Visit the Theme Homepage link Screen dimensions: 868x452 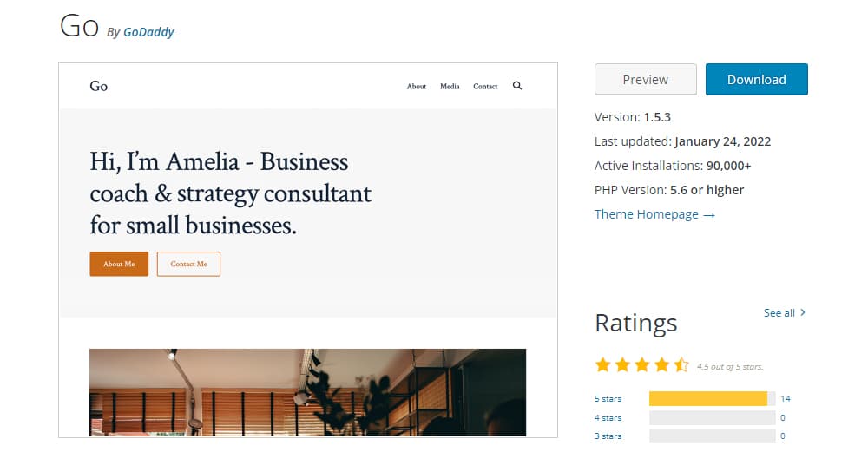point(654,214)
